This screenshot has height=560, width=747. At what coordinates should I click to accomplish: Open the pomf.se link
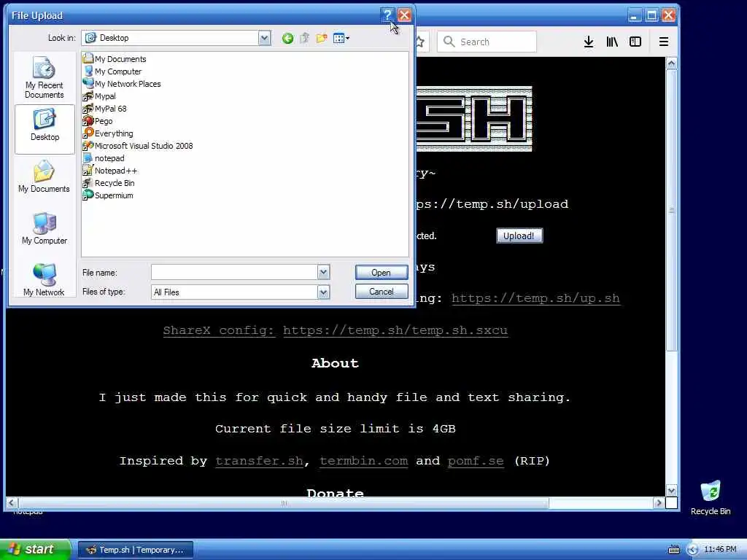click(476, 461)
